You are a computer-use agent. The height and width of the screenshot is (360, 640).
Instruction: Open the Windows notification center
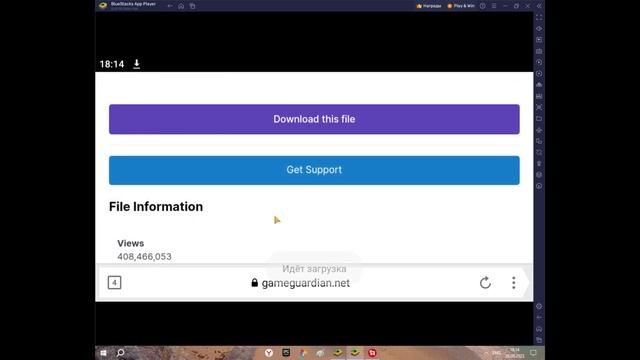(533, 353)
